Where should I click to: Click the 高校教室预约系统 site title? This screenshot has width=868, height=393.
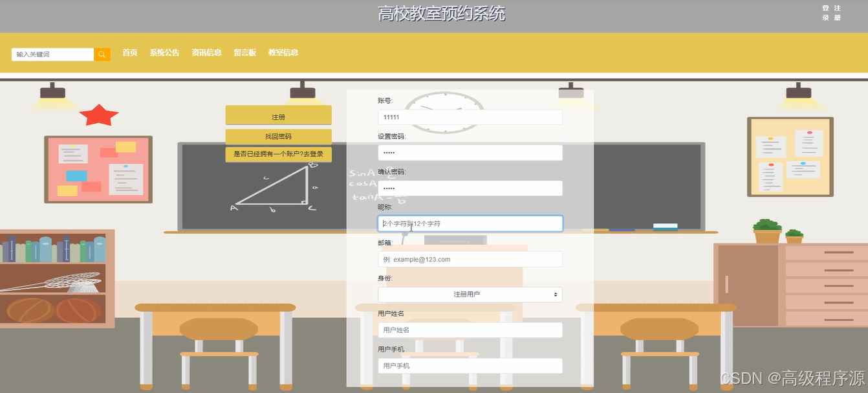(x=442, y=14)
